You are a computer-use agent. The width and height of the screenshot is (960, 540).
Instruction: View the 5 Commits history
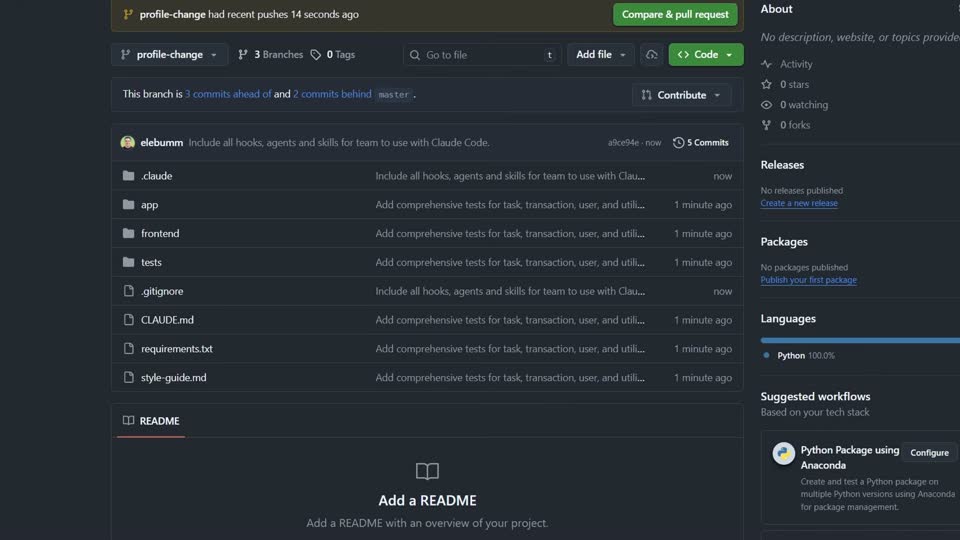tap(700, 142)
